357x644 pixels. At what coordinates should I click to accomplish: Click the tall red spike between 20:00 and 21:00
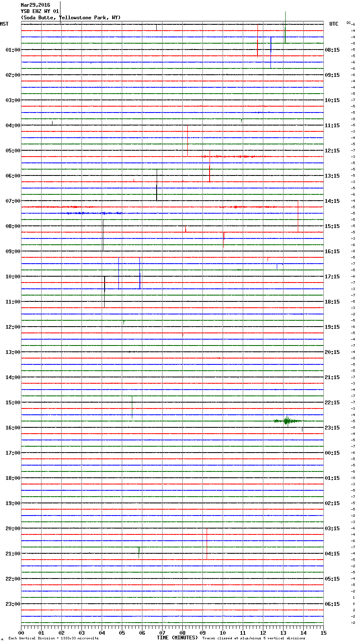[207, 544]
